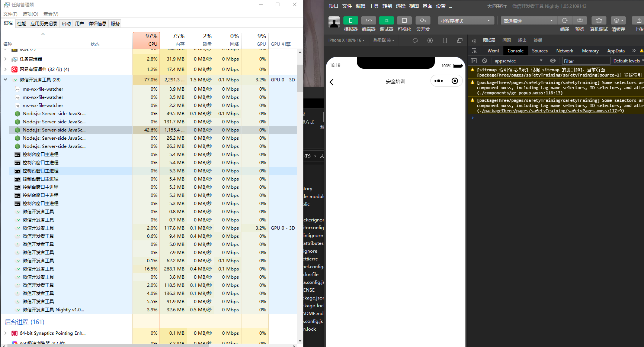Click the 上传 upload icon
Viewport: 644px width, 347px height.
point(639,21)
